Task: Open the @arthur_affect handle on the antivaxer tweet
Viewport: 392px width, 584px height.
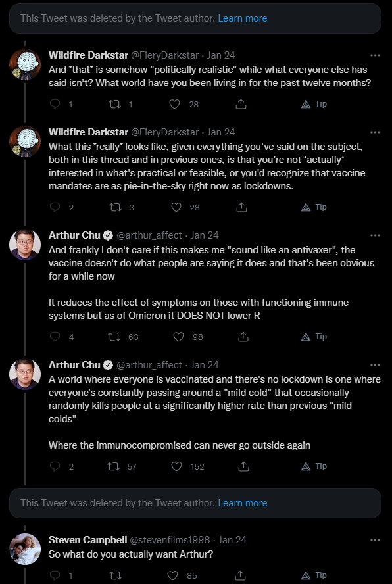Action: [149, 235]
